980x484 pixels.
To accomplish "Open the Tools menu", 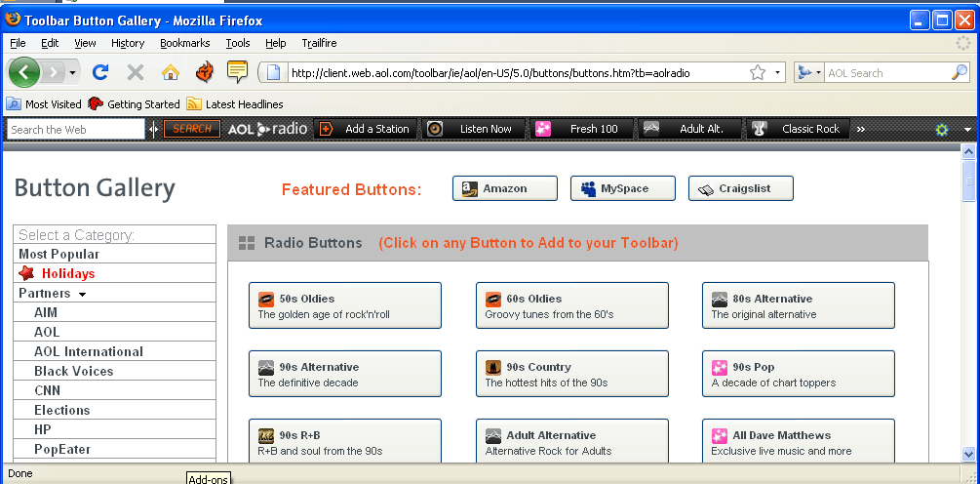I will (238, 43).
